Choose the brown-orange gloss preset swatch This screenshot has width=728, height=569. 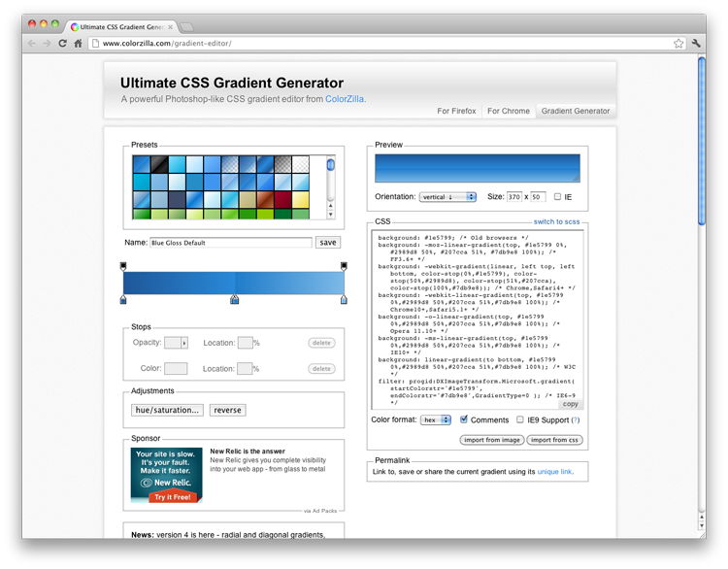click(265, 200)
